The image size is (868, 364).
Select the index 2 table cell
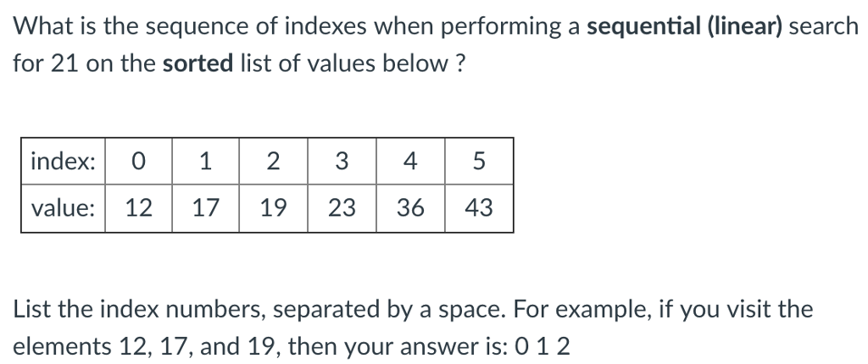274,161
